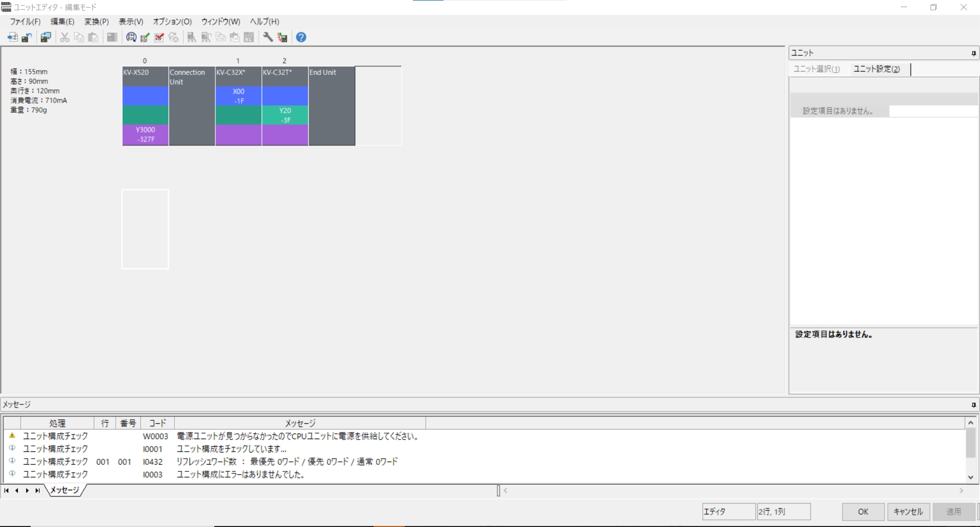Image resolution: width=980 pixels, height=527 pixels.
Task: Click the relay check icon with red checkmark
Action: coord(159,37)
